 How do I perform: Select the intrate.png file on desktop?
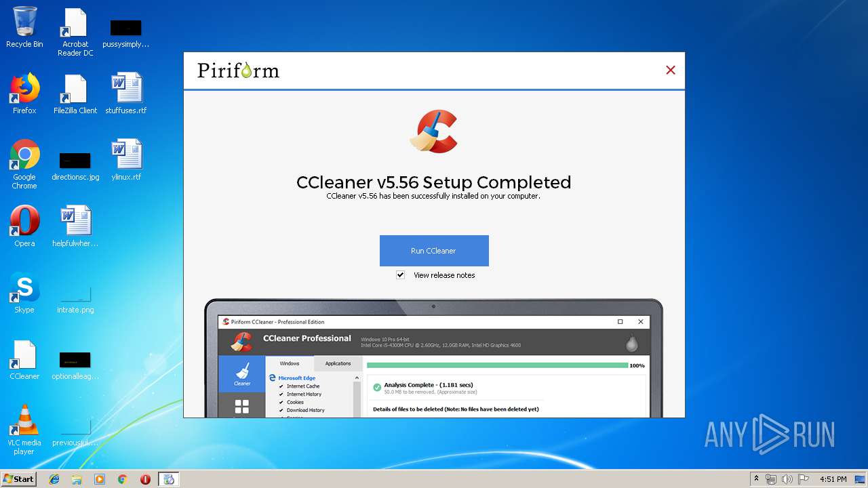[75, 298]
